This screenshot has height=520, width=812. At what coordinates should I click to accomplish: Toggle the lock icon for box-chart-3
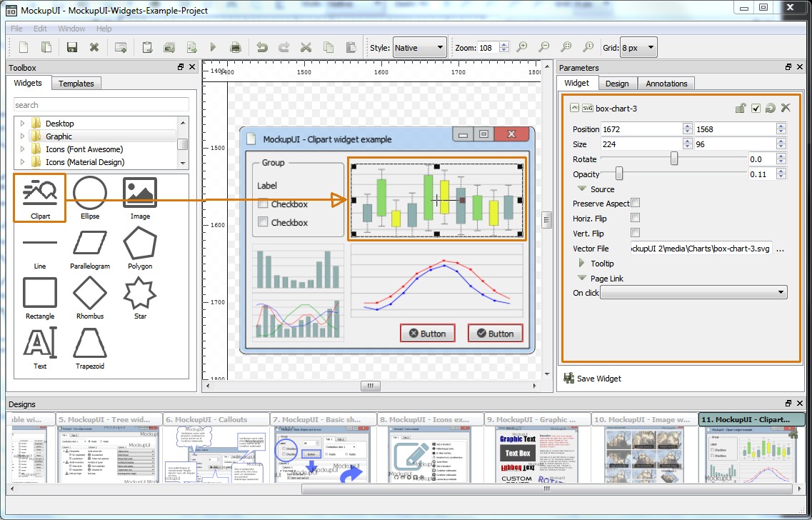[741, 108]
